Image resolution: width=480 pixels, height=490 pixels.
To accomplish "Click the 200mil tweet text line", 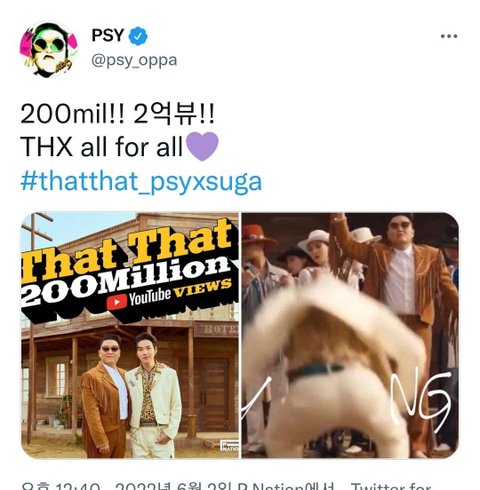I will coord(117,114).
